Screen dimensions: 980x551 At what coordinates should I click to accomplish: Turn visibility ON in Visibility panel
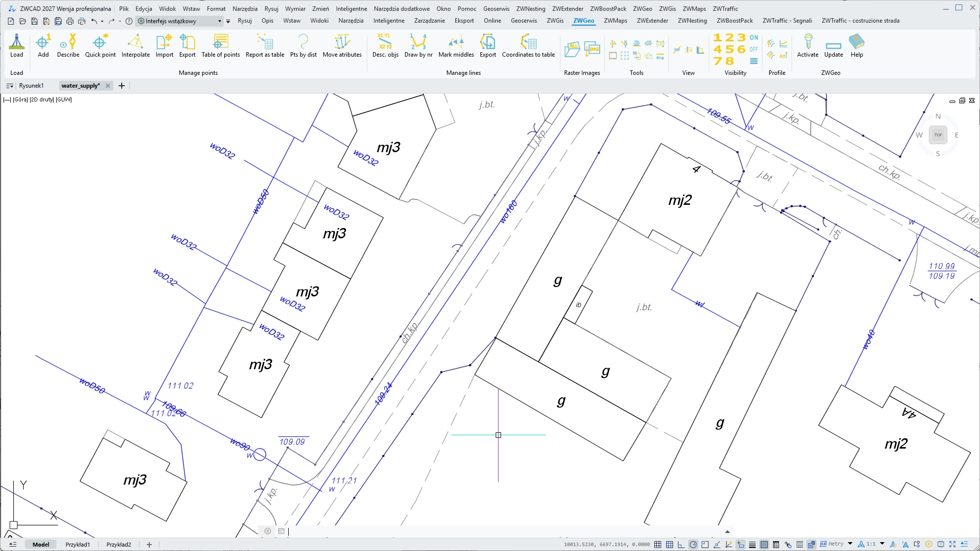pos(754,37)
